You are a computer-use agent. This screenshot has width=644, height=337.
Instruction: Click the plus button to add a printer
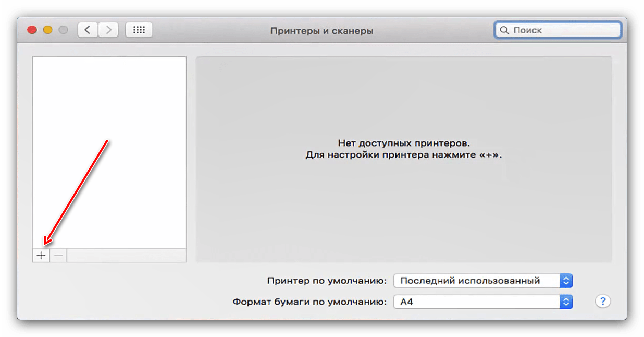point(41,256)
